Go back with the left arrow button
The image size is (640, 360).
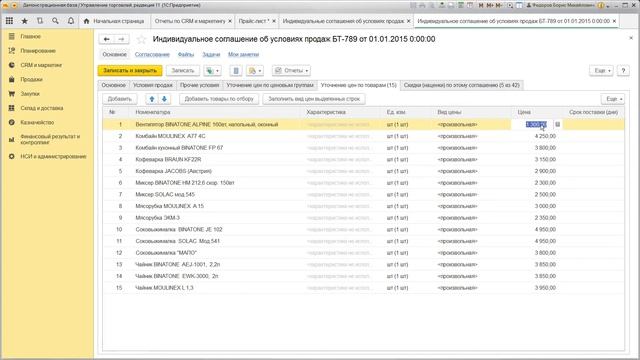tap(107, 39)
